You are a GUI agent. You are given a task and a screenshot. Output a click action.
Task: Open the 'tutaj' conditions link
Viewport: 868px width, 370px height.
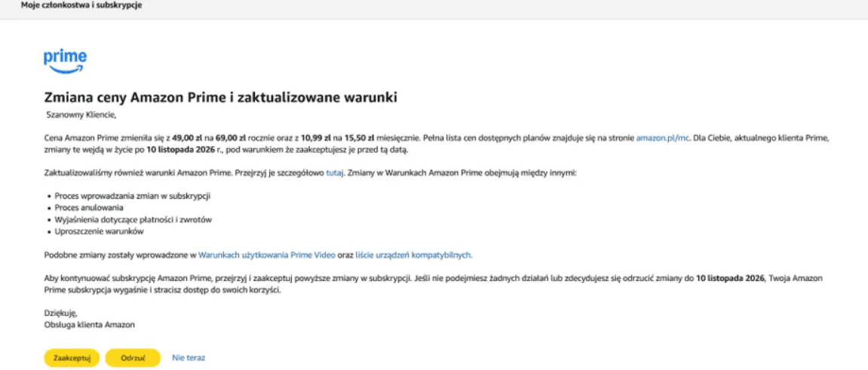[335, 173]
